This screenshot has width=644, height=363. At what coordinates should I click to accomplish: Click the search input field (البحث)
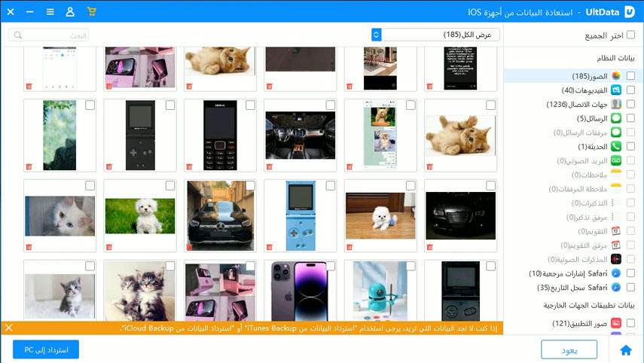[51, 35]
